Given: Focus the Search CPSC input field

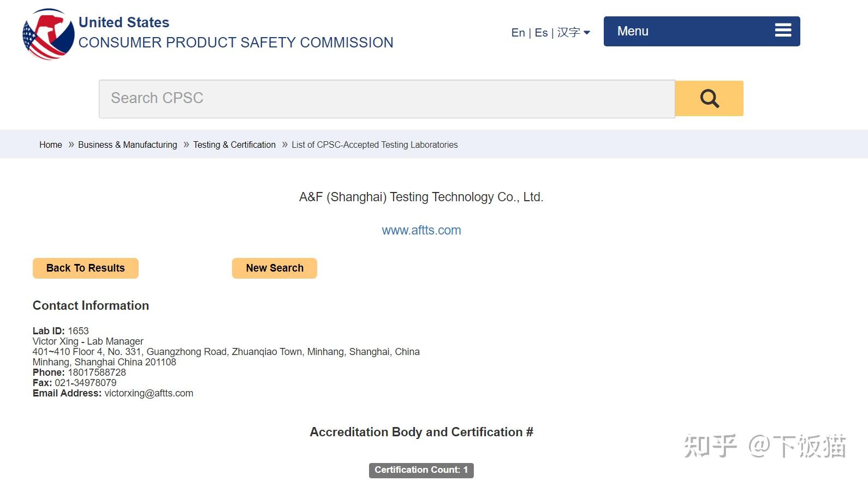Looking at the screenshot, I should pyautogui.click(x=387, y=99).
